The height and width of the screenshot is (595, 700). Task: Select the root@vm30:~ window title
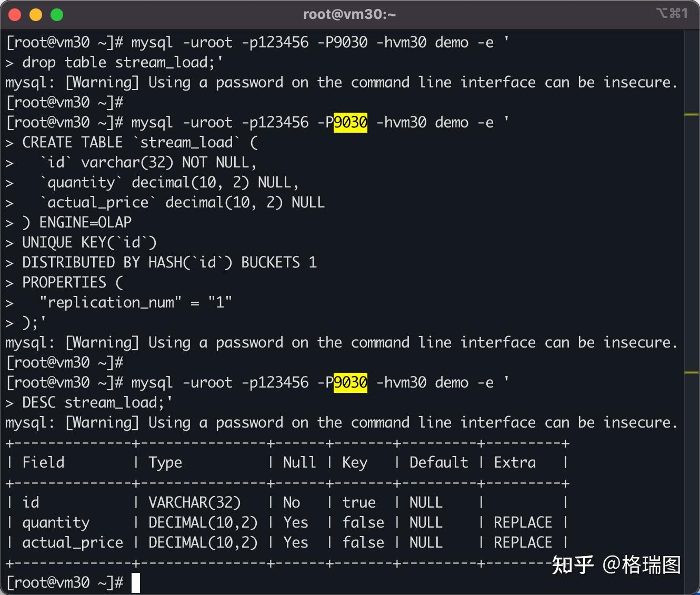[349, 14]
